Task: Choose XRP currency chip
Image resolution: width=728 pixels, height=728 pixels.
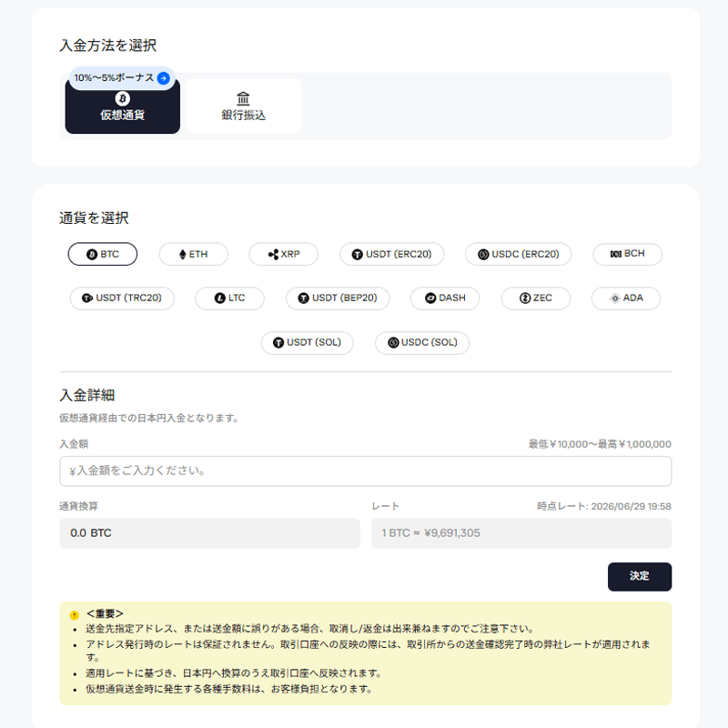Action: pyautogui.click(x=284, y=254)
